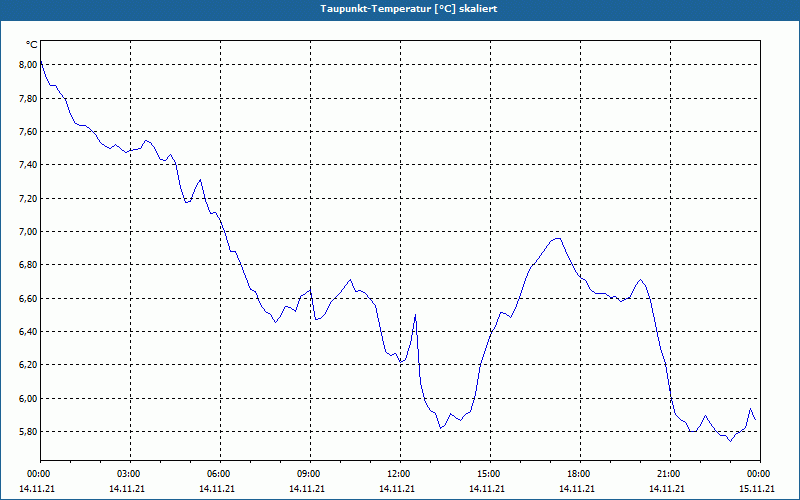
Task: Select the '6,20' y-axis label
Action: [x=29, y=365]
